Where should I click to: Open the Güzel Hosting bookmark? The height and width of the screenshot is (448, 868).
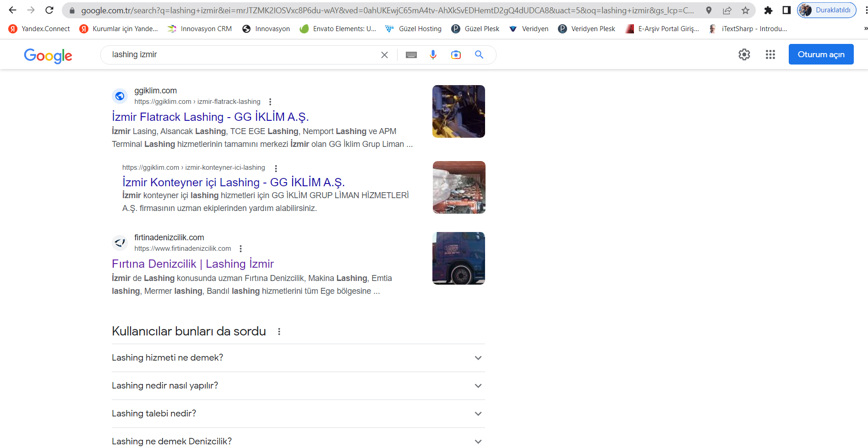414,29
